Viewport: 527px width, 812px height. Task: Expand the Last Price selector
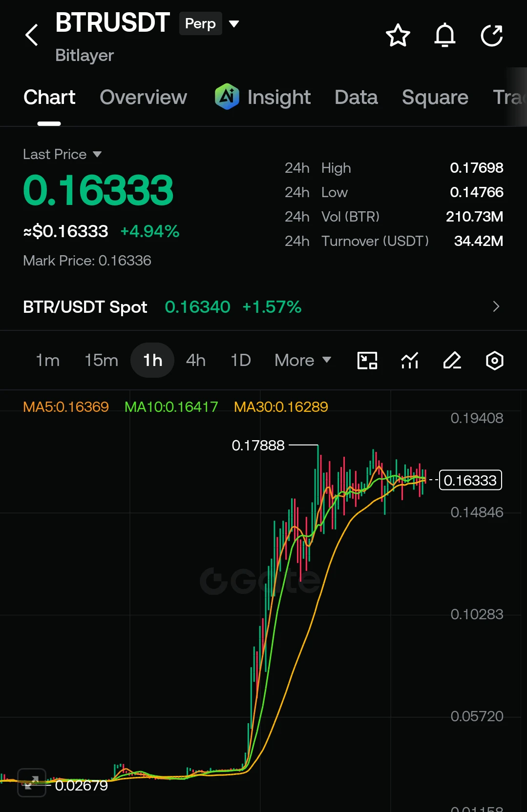click(97, 154)
